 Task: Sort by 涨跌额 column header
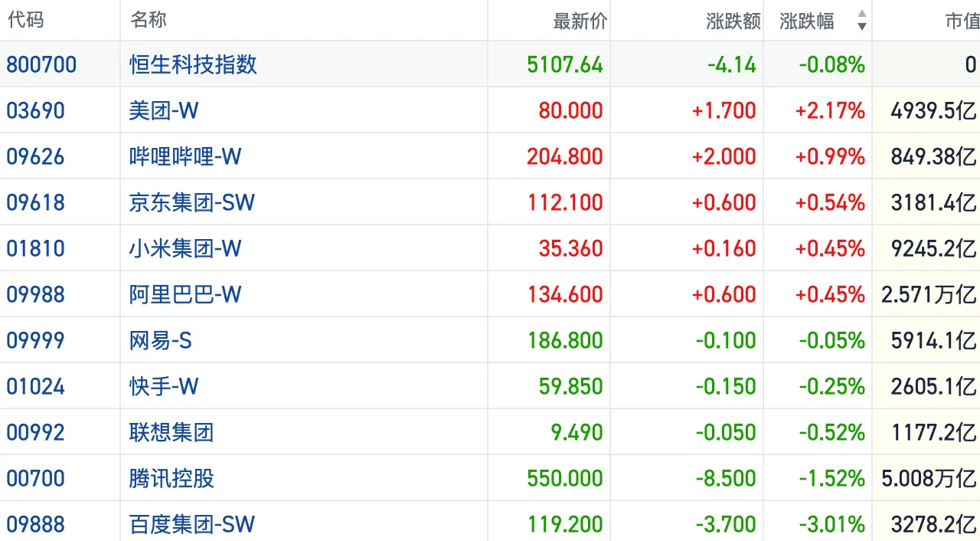733,21
